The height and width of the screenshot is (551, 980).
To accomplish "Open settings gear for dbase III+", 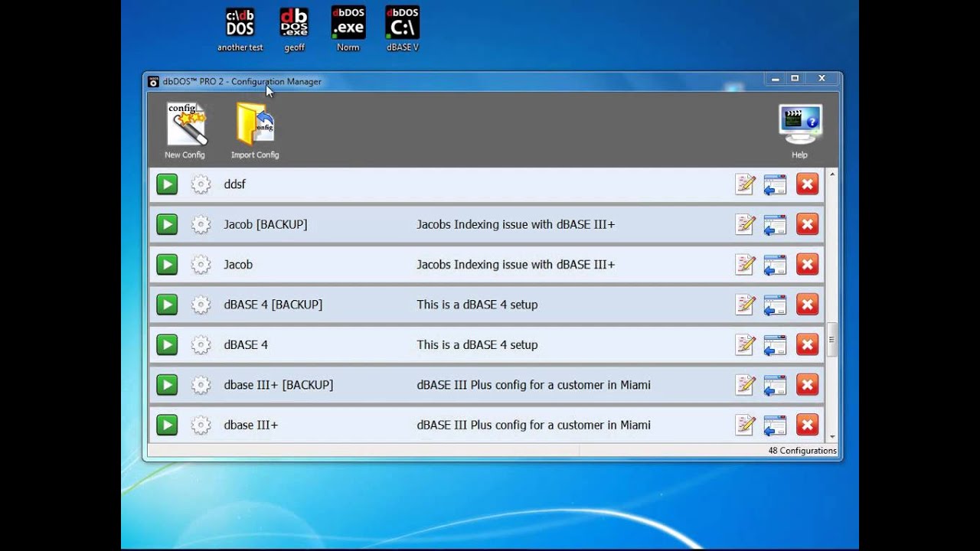I will coord(201,425).
